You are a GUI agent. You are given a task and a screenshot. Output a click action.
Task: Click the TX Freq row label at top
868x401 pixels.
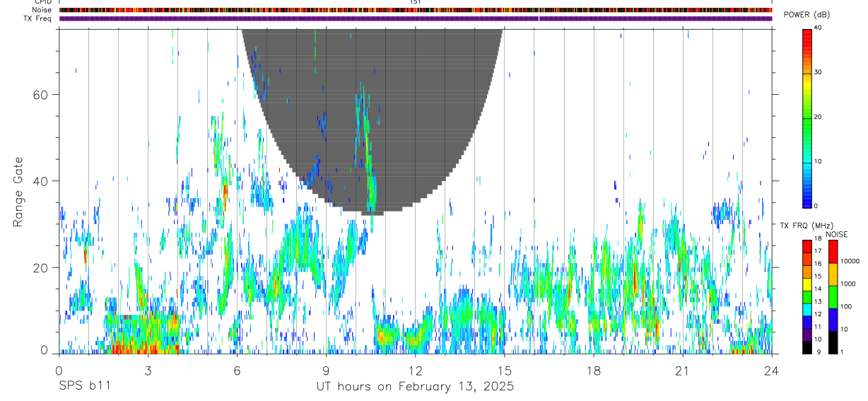pos(38,18)
